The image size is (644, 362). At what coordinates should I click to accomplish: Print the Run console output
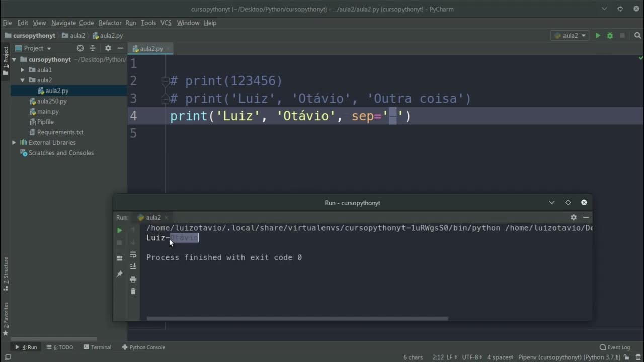pyautogui.click(x=133, y=279)
